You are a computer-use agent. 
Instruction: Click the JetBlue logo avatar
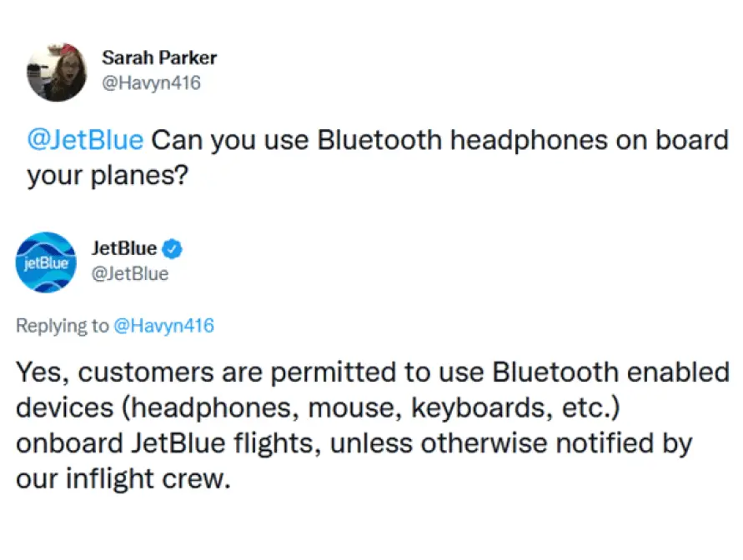coord(45,262)
